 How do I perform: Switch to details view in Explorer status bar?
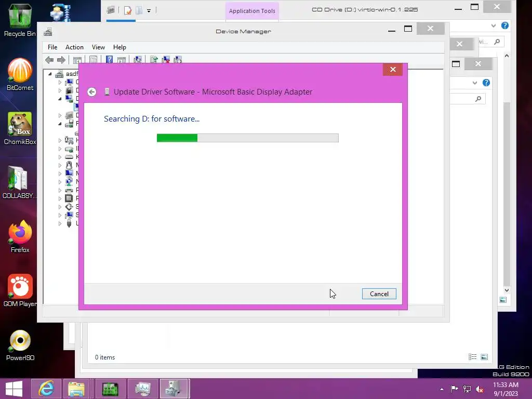coord(472,356)
